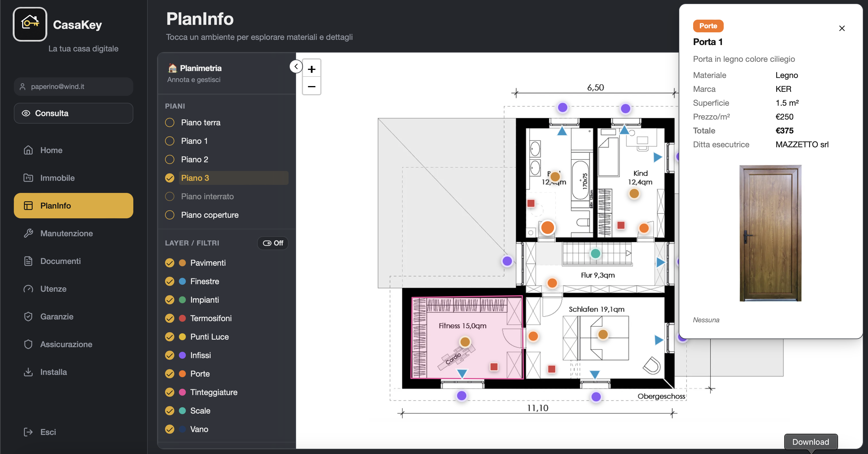Click the Download button
Image resolution: width=868 pixels, height=454 pixels.
pyautogui.click(x=811, y=442)
